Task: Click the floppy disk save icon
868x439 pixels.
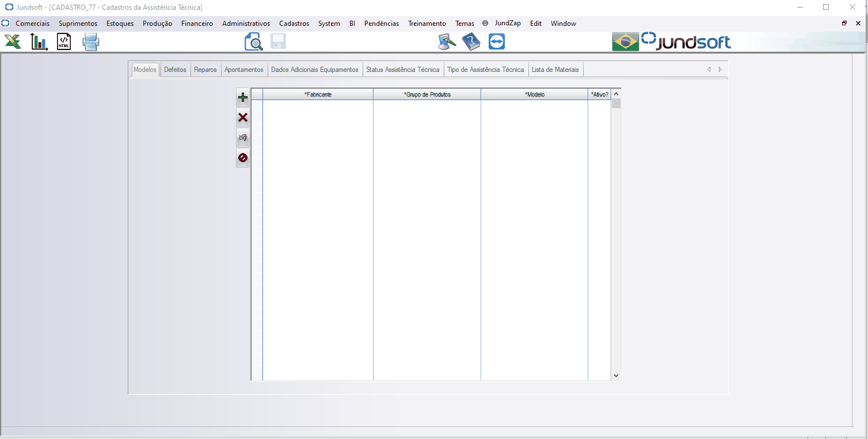Action: 279,41
